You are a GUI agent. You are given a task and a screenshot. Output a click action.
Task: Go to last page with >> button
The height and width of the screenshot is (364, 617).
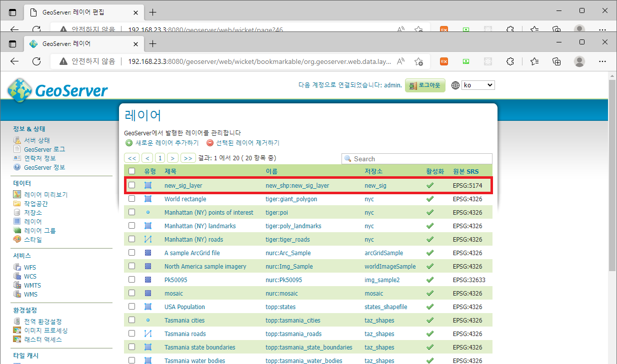tap(188, 158)
